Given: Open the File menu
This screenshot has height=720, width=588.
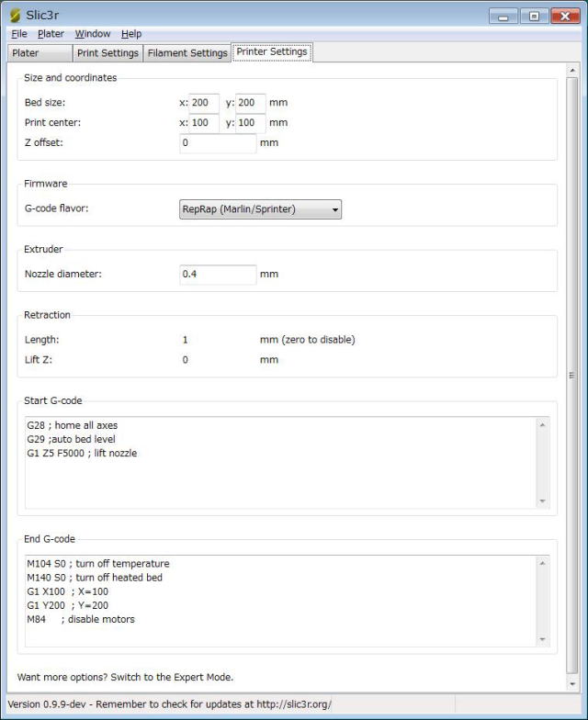Looking at the screenshot, I should [x=18, y=33].
